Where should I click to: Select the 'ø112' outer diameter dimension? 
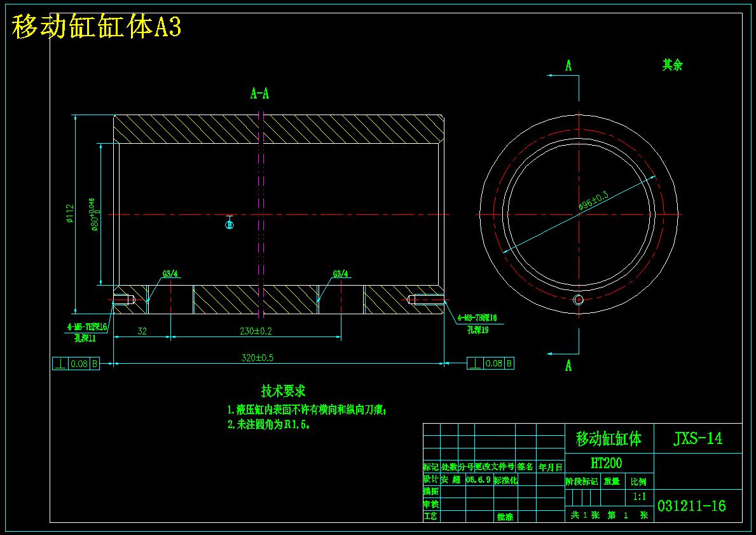coord(71,214)
